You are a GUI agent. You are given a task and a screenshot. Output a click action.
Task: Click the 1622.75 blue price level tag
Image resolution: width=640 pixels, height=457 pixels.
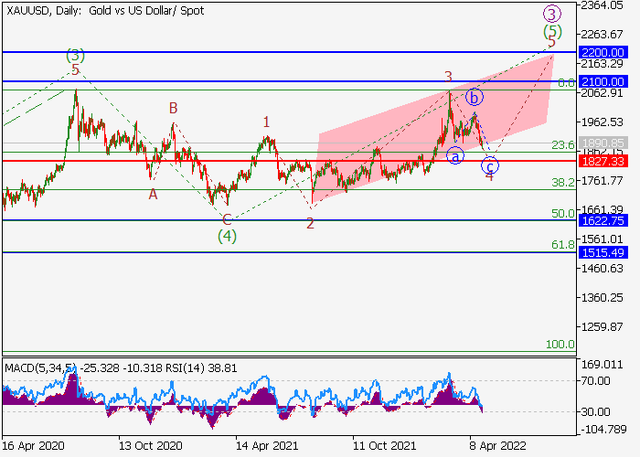tap(603, 221)
